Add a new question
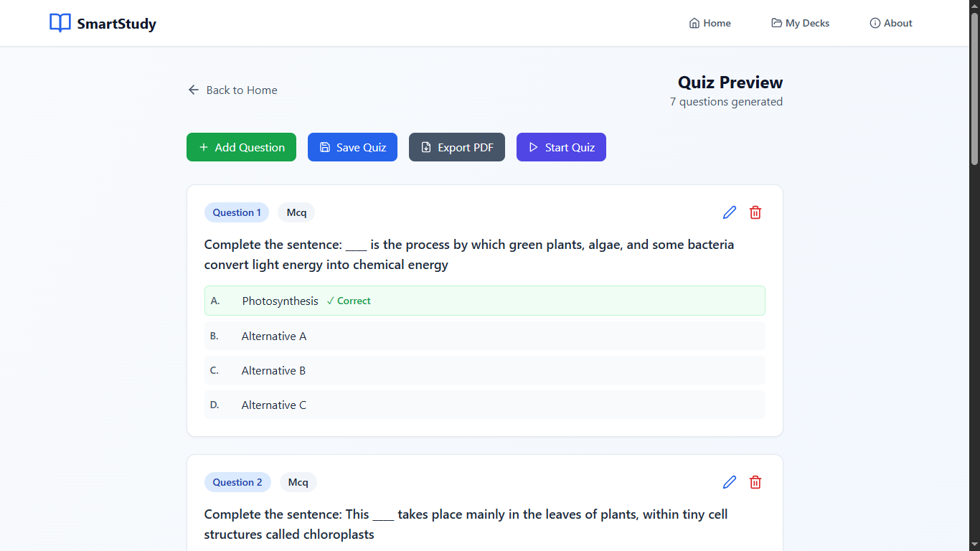The image size is (980, 551). [241, 147]
